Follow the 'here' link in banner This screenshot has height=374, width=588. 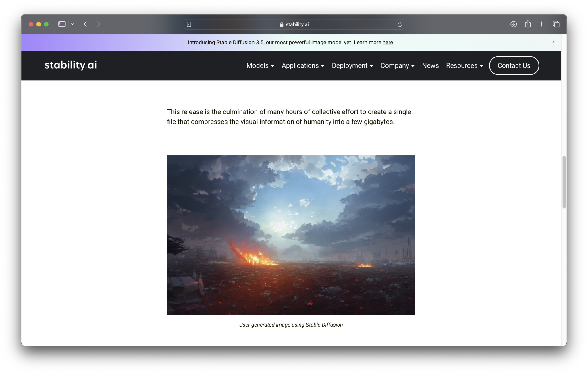point(387,43)
